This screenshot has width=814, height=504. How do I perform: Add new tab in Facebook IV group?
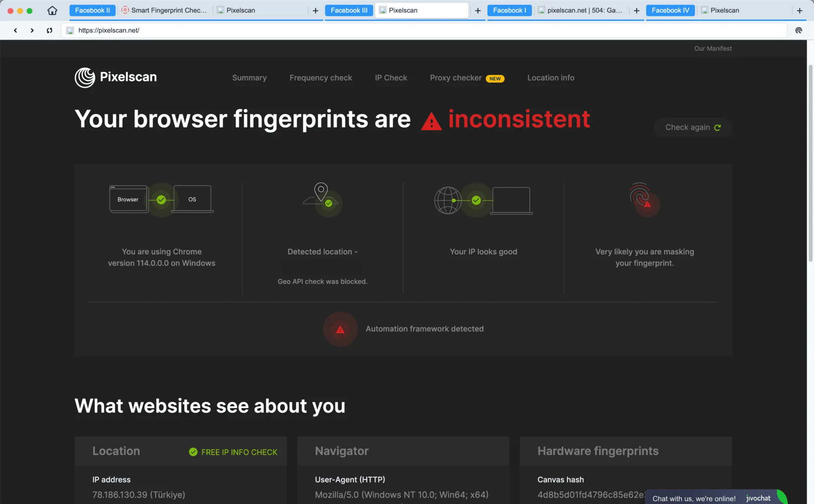pyautogui.click(x=800, y=10)
